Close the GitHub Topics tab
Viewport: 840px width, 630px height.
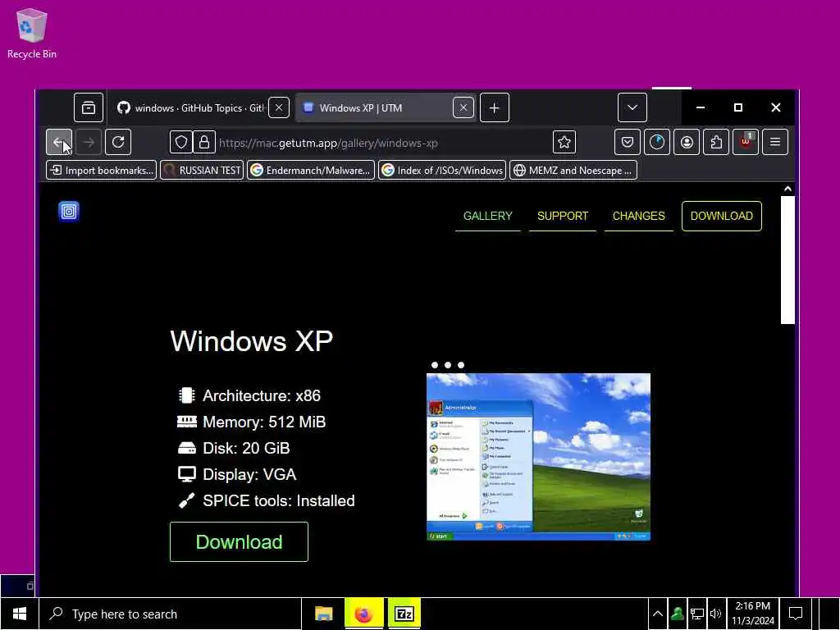279,107
